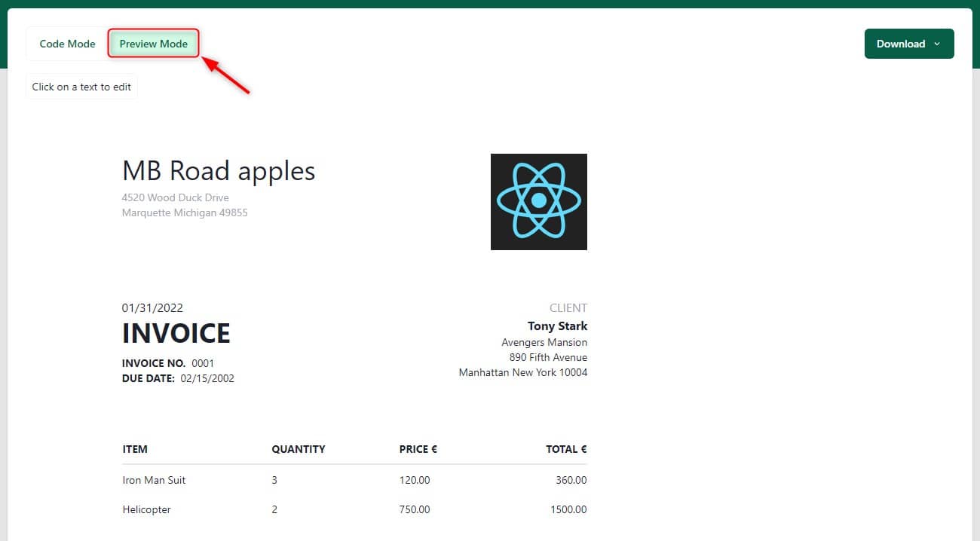Edit the Helicopter item name
980x541 pixels.
pyautogui.click(x=146, y=509)
